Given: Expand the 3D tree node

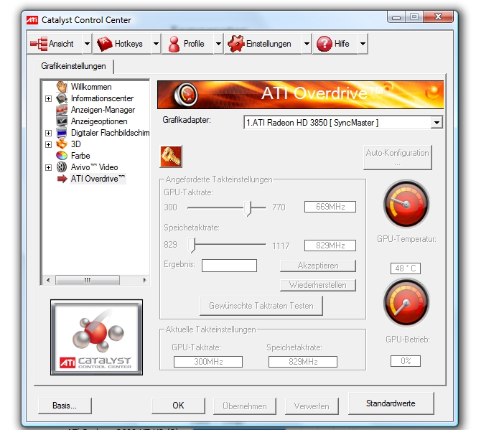Looking at the screenshot, I should (x=49, y=144).
